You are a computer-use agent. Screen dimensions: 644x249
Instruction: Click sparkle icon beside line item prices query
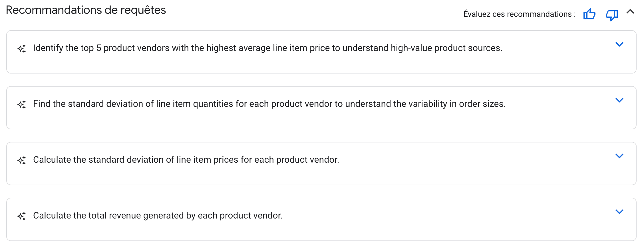22,160
